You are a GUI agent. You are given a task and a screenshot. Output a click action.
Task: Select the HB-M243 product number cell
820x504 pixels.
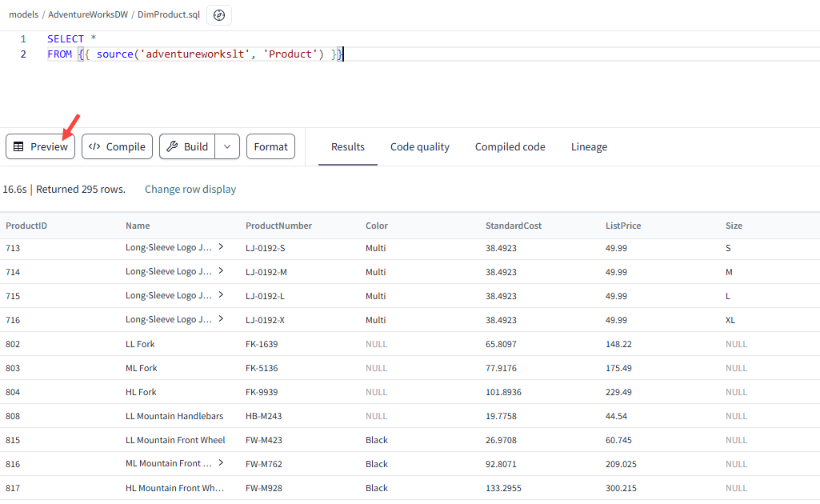[263, 417]
